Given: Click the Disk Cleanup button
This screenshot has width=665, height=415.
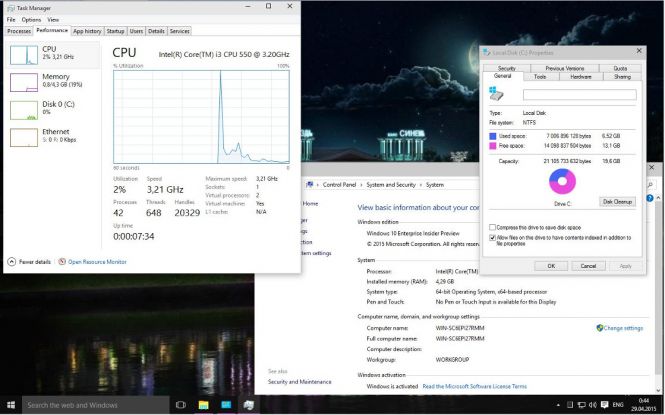Looking at the screenshot, I should (618, 202).
